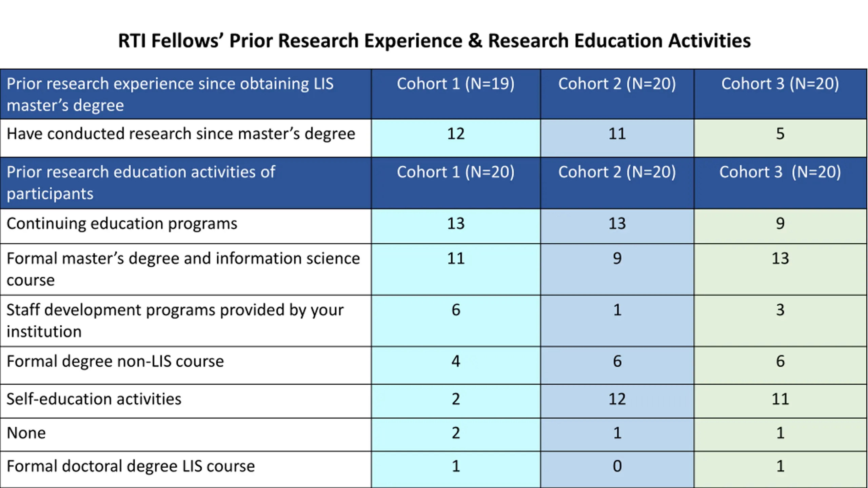
Task: Click Cohort 1 value 4 for non-LIS course
Action: tap(455, 362)
